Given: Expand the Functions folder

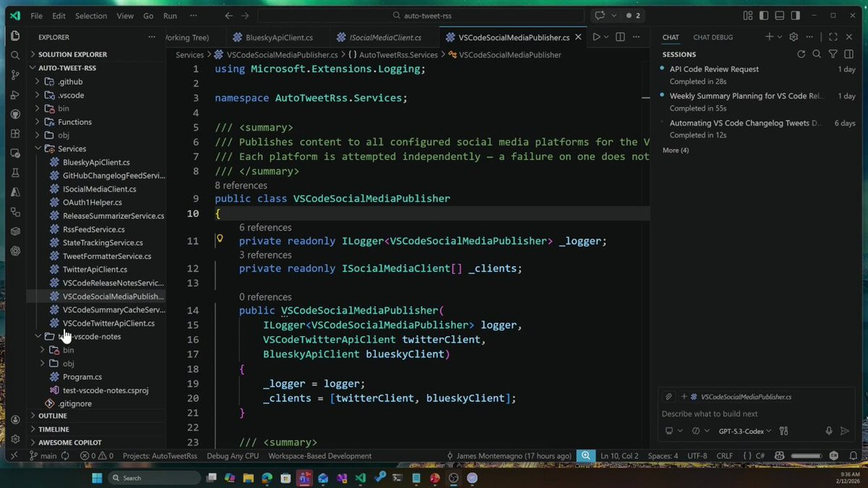Looking at the screenshot, I should [97, 122].
